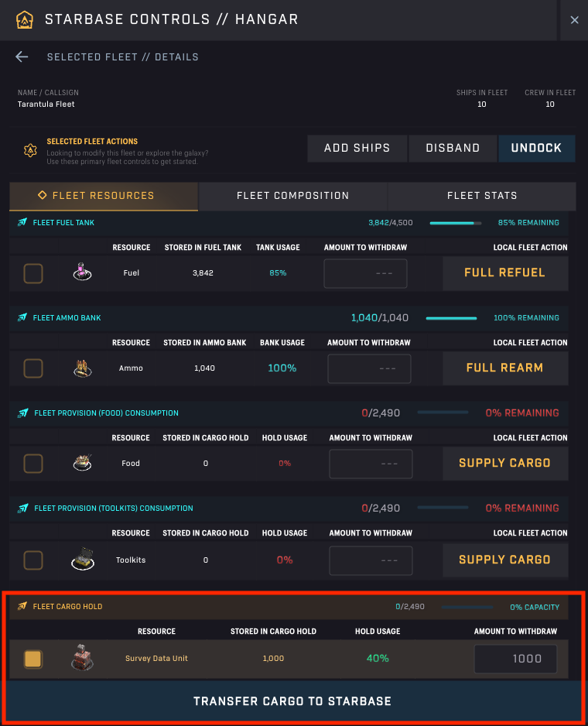Viewport: 588px width, 726px height.
Task: Click the Starbase Controls logo icon
Action: 25,19
